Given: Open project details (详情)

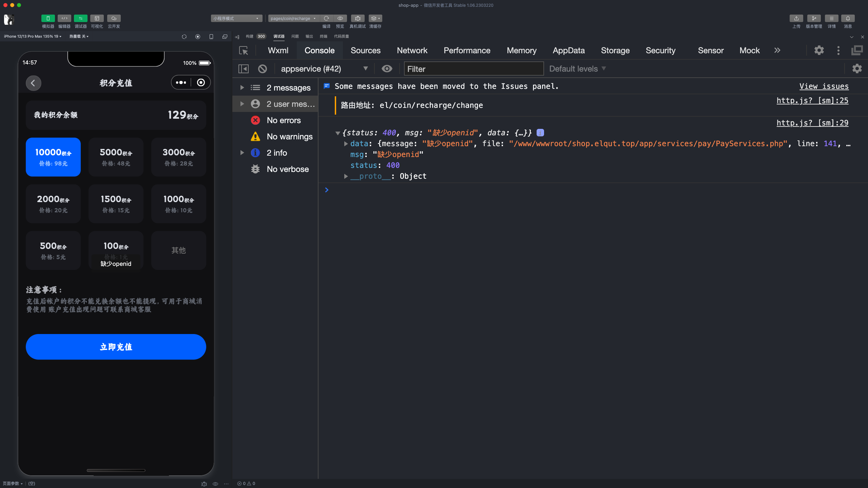Looking at the screenshot, I should (x=831, y=18).
